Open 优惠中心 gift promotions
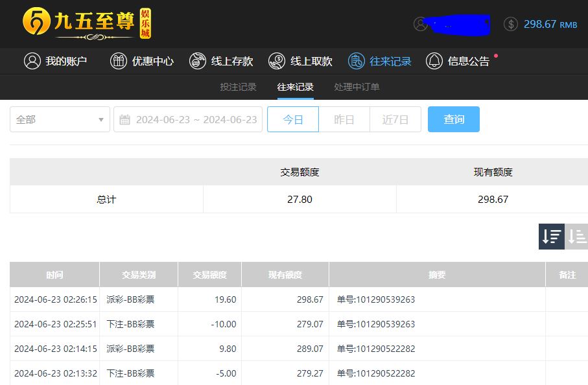 (x=142, y=61)
